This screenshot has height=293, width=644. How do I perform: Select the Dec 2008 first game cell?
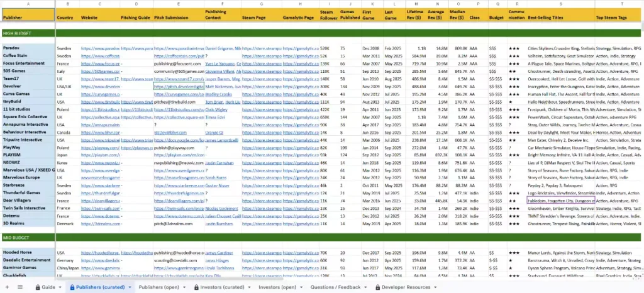(x=372, y=48)
